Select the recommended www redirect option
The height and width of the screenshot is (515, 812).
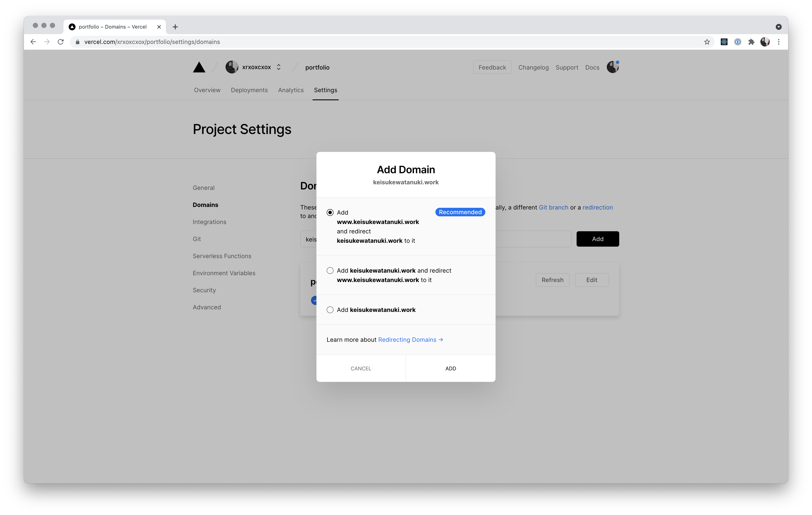coord(330,212)
